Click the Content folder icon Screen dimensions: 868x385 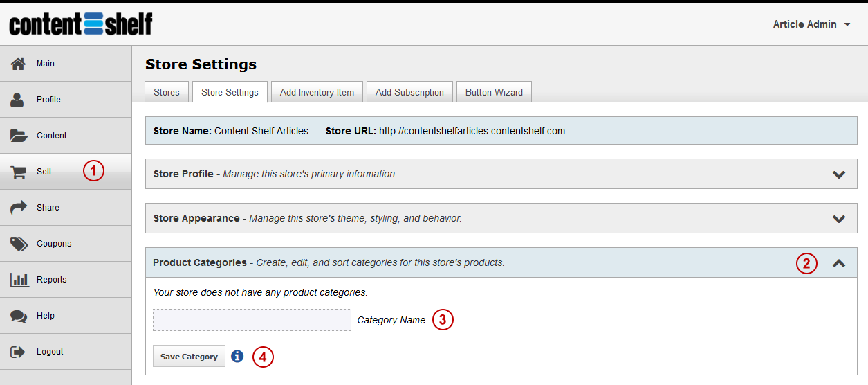[18, 136]
